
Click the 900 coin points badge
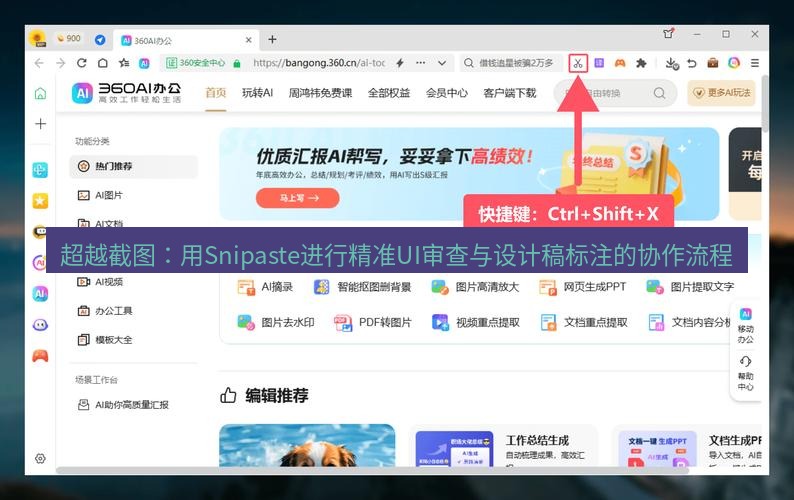click(x=69, y=39)
